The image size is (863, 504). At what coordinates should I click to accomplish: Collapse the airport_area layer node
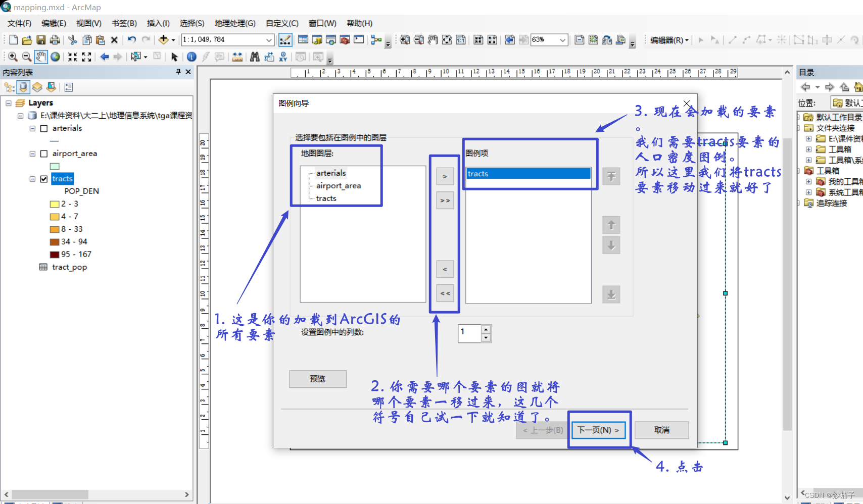[32, 154]
